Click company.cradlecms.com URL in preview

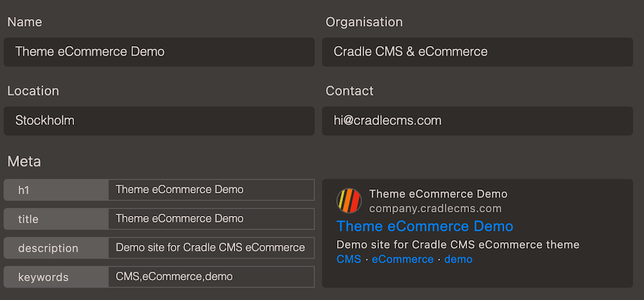pos(435,208)
